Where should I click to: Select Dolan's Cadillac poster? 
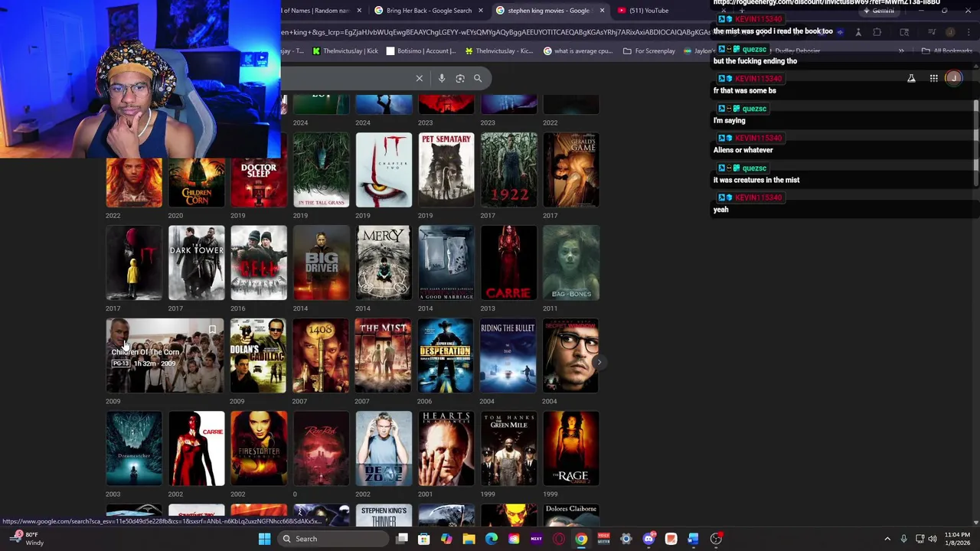coord(259,356)
